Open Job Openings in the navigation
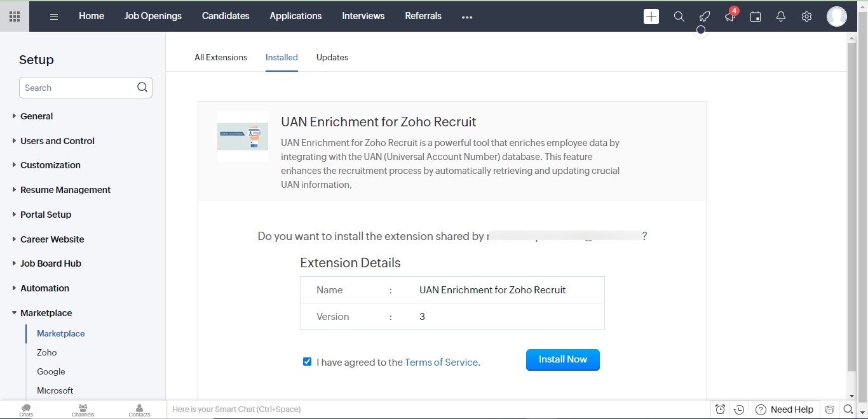 pos(153,16)
